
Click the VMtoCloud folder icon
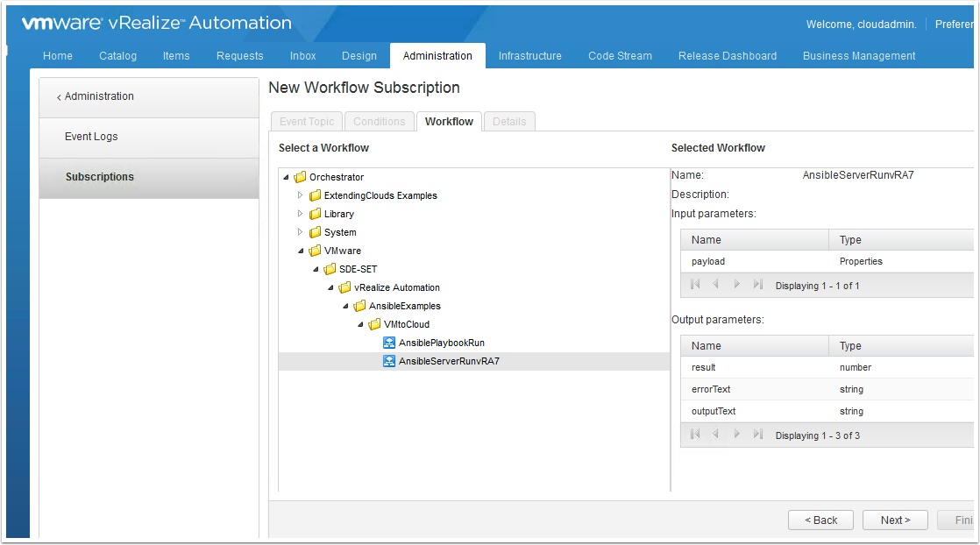click(x=374, y=324)
